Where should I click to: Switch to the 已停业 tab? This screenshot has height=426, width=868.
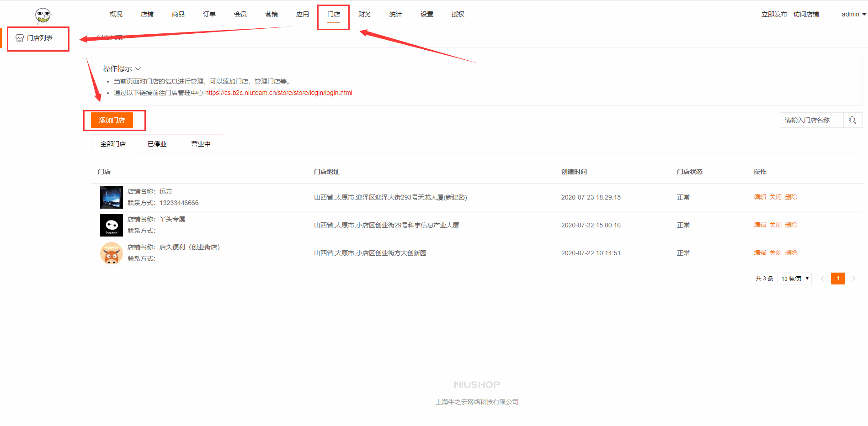click(x=157, y=144)
